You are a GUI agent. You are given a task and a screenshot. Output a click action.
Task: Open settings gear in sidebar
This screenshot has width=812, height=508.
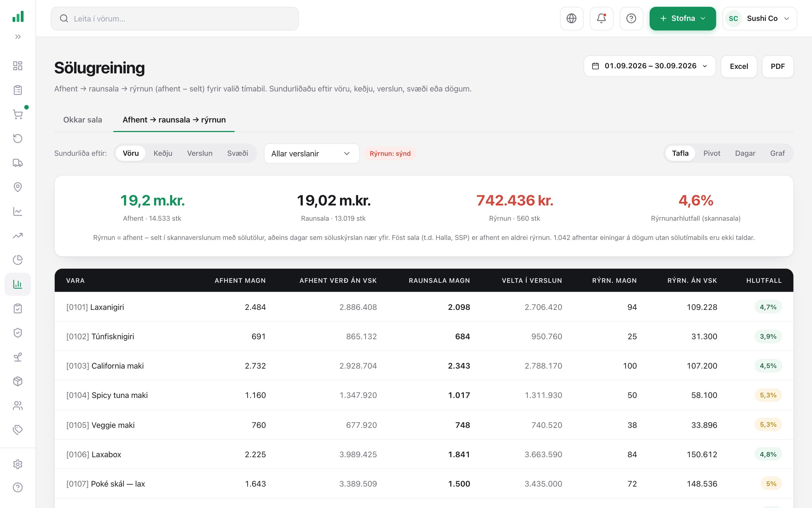pyautogui.click(x=18, y=464)
